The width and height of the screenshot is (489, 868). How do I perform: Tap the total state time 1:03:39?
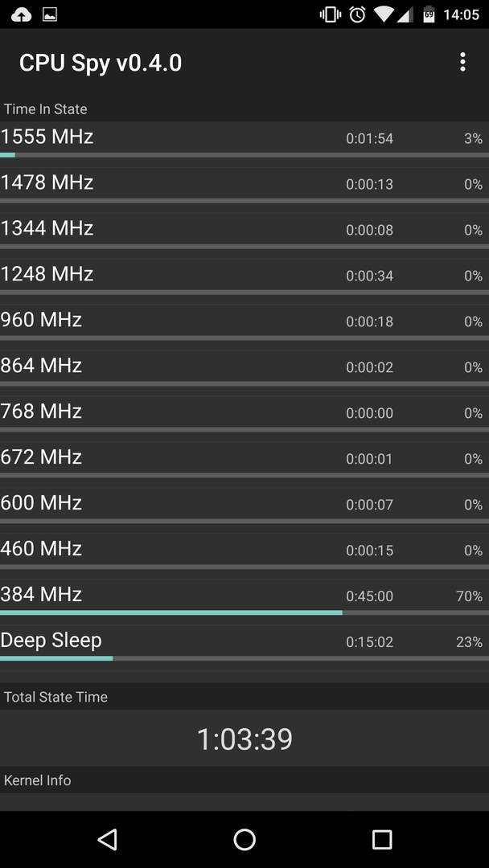pos(244,739)
